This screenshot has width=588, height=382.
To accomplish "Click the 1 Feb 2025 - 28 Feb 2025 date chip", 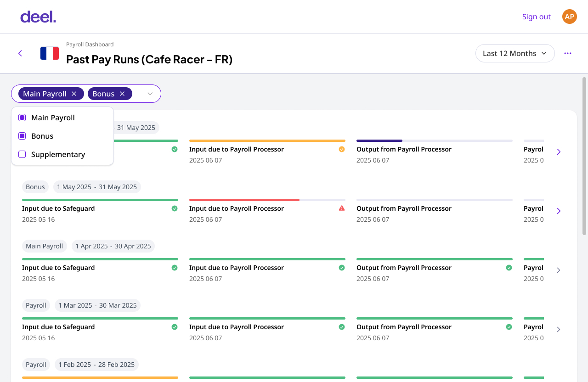I will point(96,365).
